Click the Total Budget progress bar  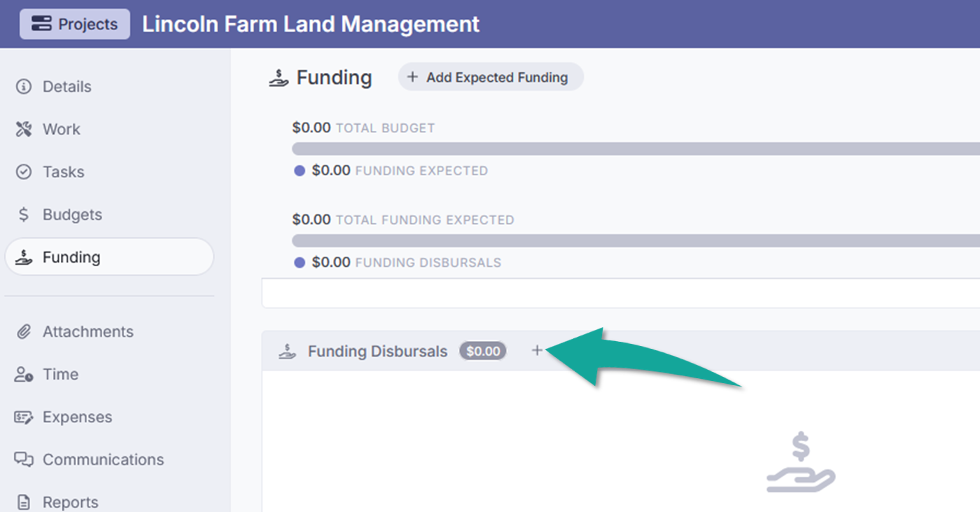tap(630, 148)
